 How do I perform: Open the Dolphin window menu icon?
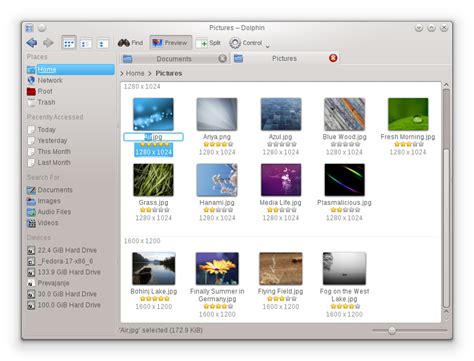(x=29, y=28)
